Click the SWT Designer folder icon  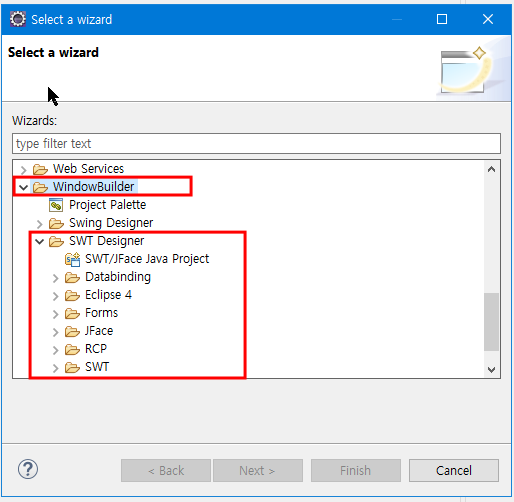tap(56, 241)
